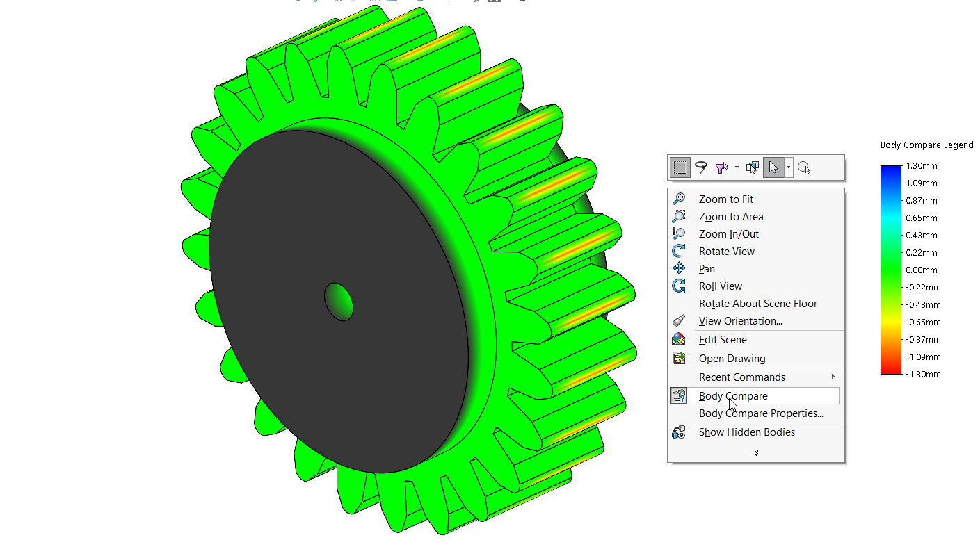
Task: Toggle the arrow Select cursor button
Action: click(773, 167)
